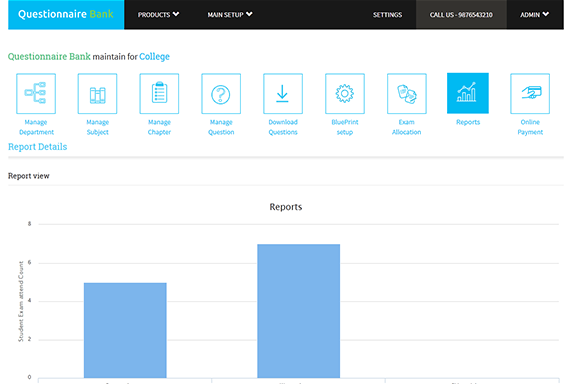Open Settings in the top navigation
574x384 pixels.
(387, 15)
